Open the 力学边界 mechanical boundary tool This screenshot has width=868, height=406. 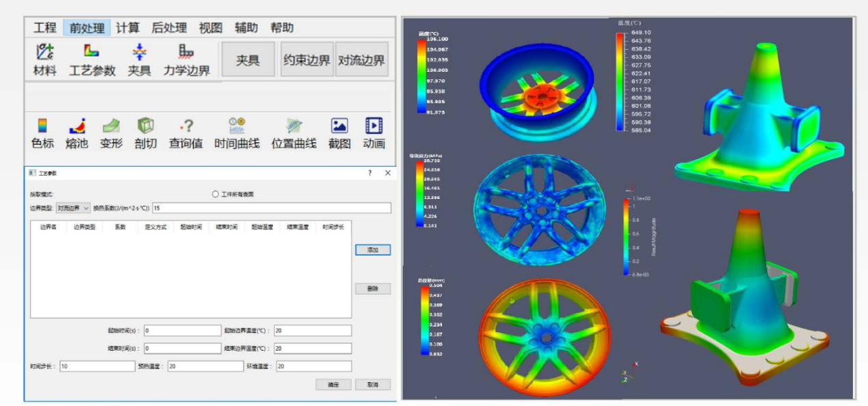pos(186,59)
